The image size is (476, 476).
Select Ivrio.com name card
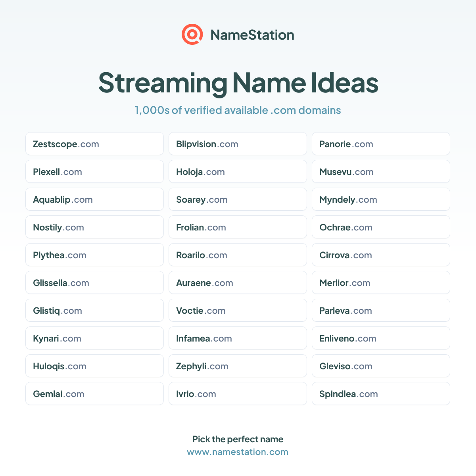(x=238, y=393)
